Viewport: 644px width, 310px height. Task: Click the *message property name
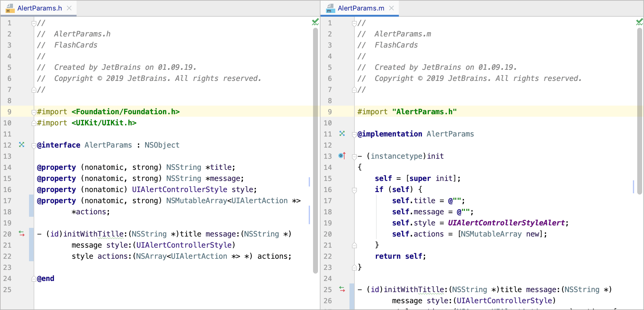click(x=223, y=178)
